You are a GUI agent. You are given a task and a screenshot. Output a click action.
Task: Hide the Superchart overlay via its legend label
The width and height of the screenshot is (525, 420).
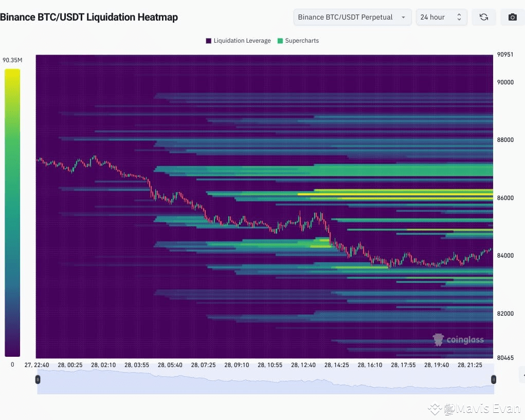pos(302,40)
